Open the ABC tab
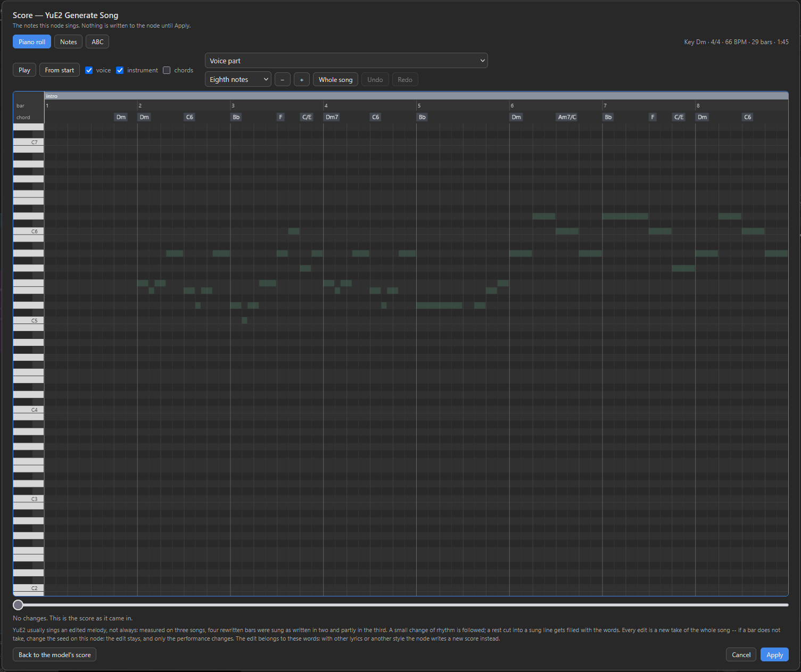Viewport: 801px width, 672px height. pos(97,42)
